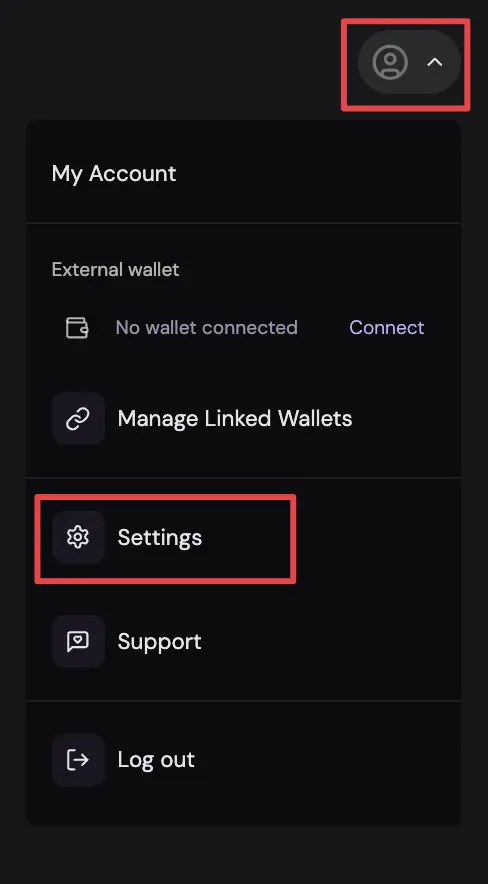Select the Settings menu label
Image resolution: width=488 pixels, height=884 pixels.
pos(159,538)
